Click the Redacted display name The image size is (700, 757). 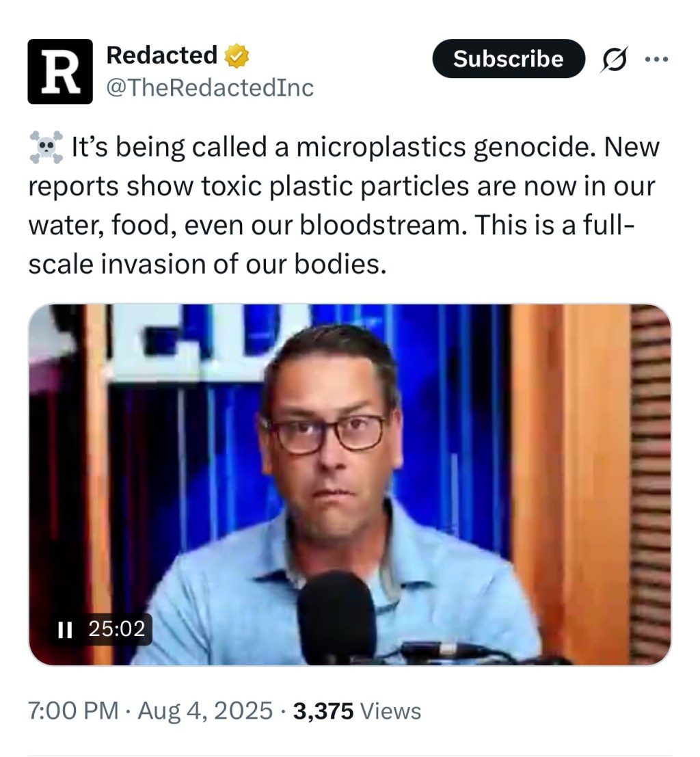[x=162, y=55]
